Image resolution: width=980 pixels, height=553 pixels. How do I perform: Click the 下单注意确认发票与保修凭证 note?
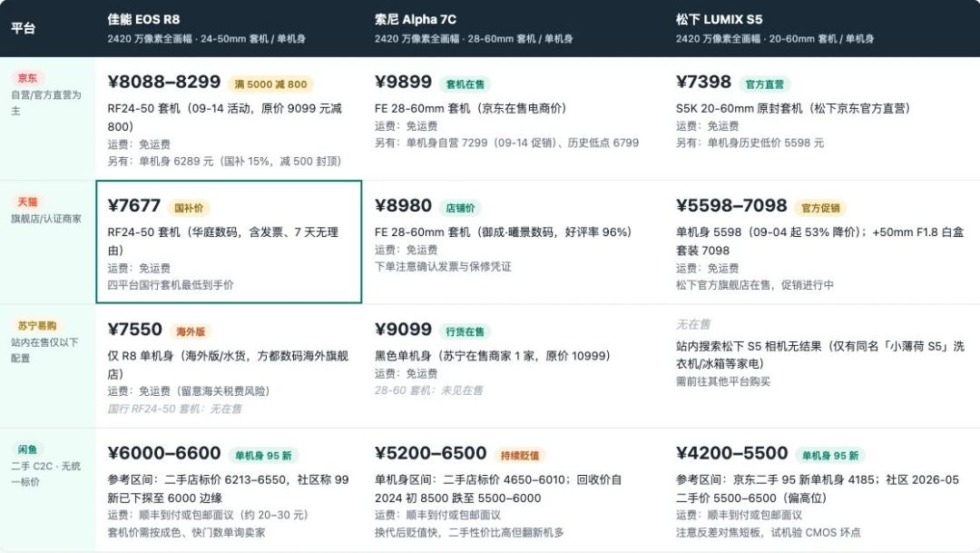[x=443, y=267]
